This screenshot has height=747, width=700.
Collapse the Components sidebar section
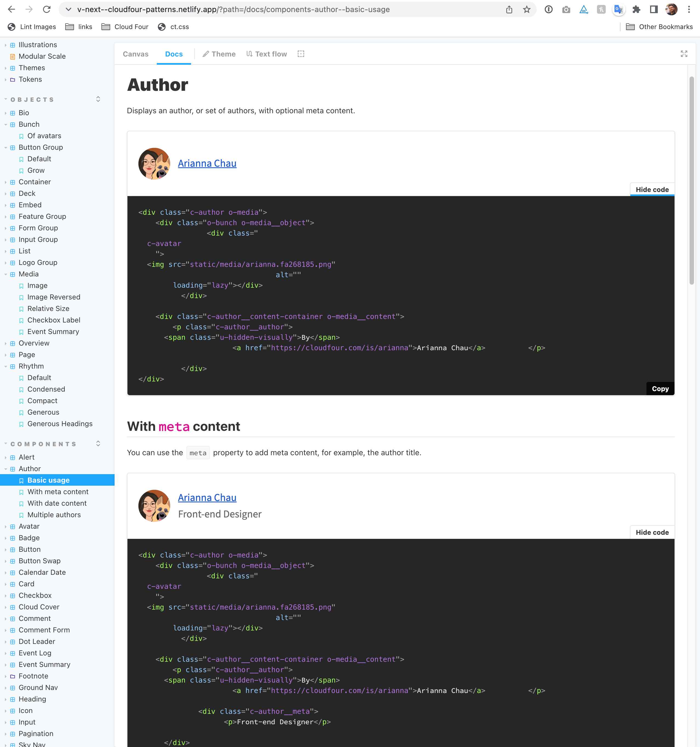(43, 444)
